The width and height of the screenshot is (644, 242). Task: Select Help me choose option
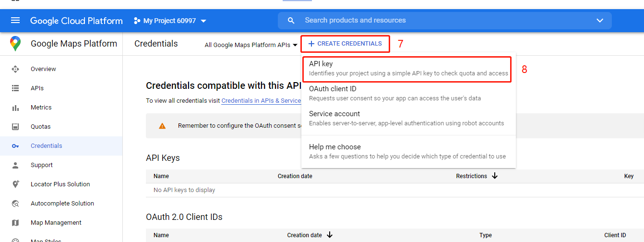[x=408, y=152]
